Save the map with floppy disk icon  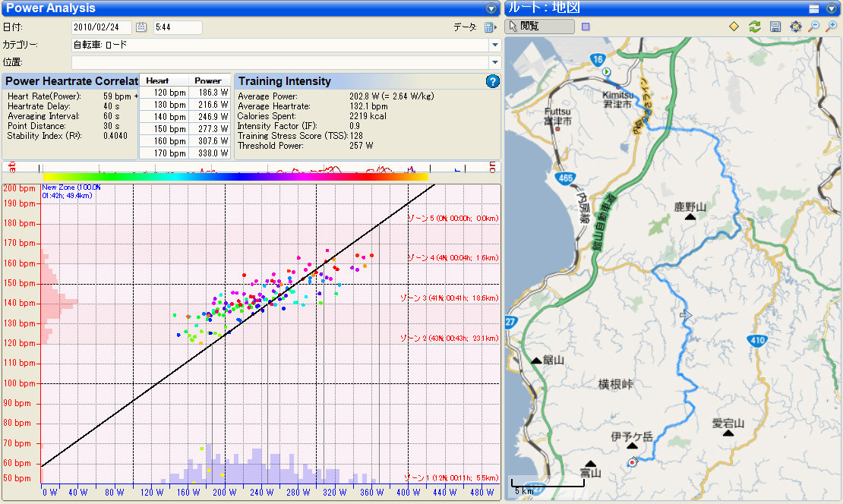coord(775,27)
